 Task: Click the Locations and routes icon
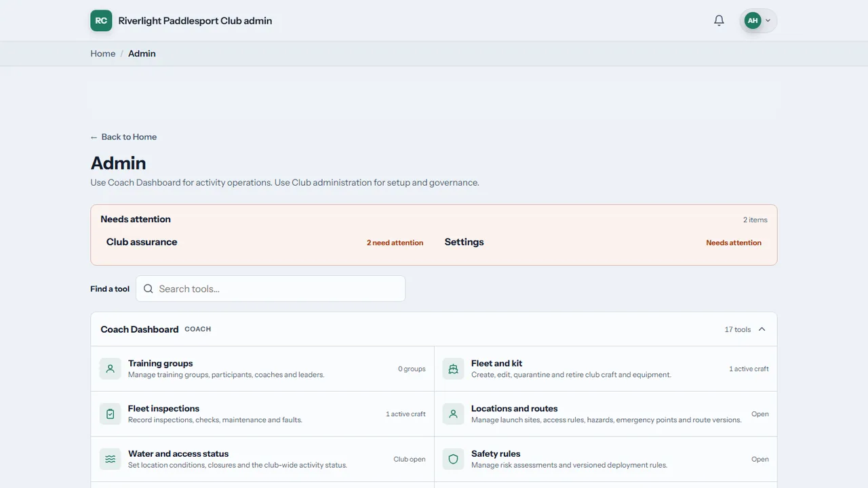[x=454, y=414]
